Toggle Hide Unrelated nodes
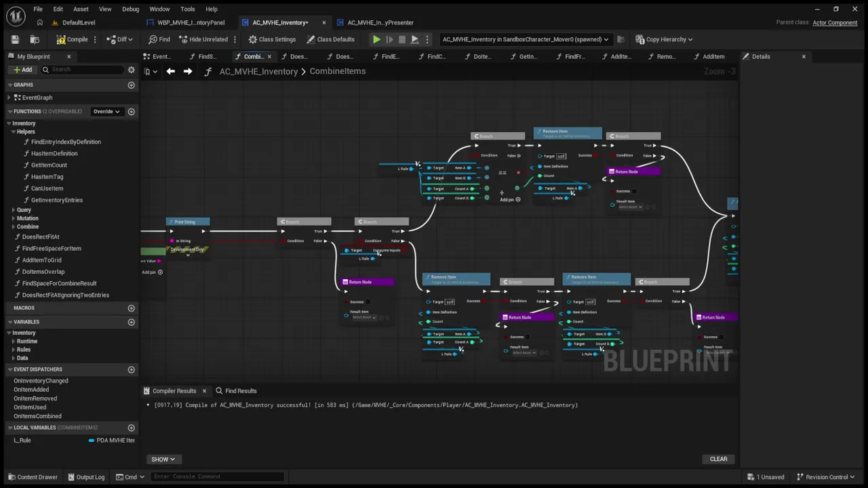This screenshot has height=488, width=868. [203, 39]
